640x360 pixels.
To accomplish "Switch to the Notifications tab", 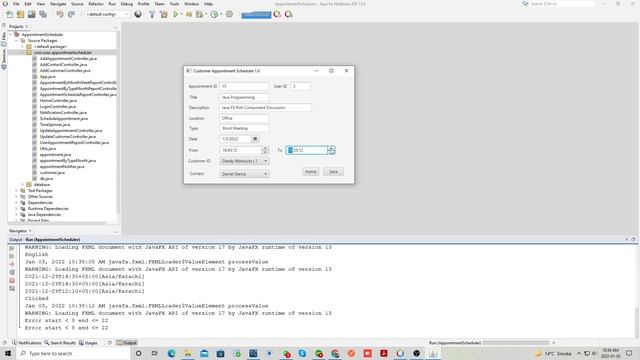I will click(27, 343).
